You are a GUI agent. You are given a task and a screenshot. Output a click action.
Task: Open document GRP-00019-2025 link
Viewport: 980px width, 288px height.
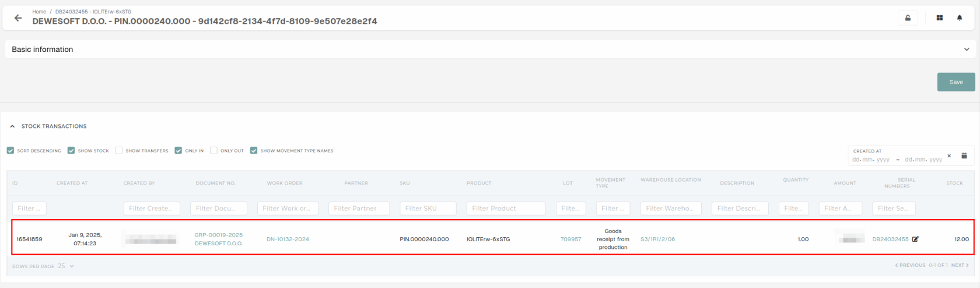219,235
